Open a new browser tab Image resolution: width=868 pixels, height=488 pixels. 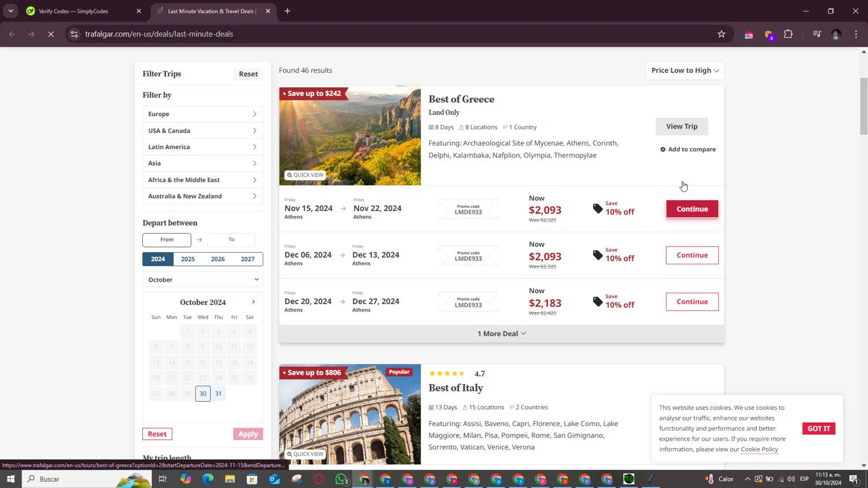point(288,11)
